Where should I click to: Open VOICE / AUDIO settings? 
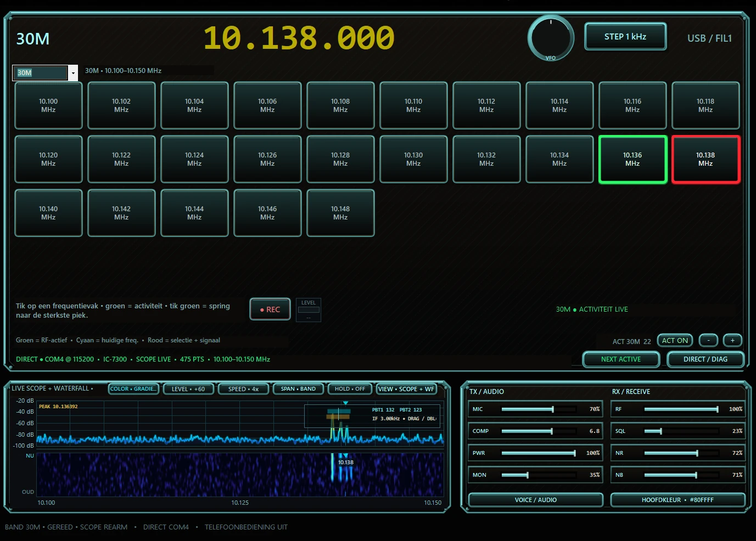click(x=535, y=500)
